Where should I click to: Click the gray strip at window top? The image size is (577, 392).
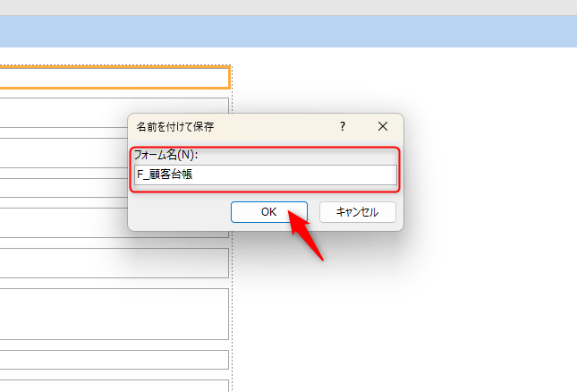(x=288, y=7)
